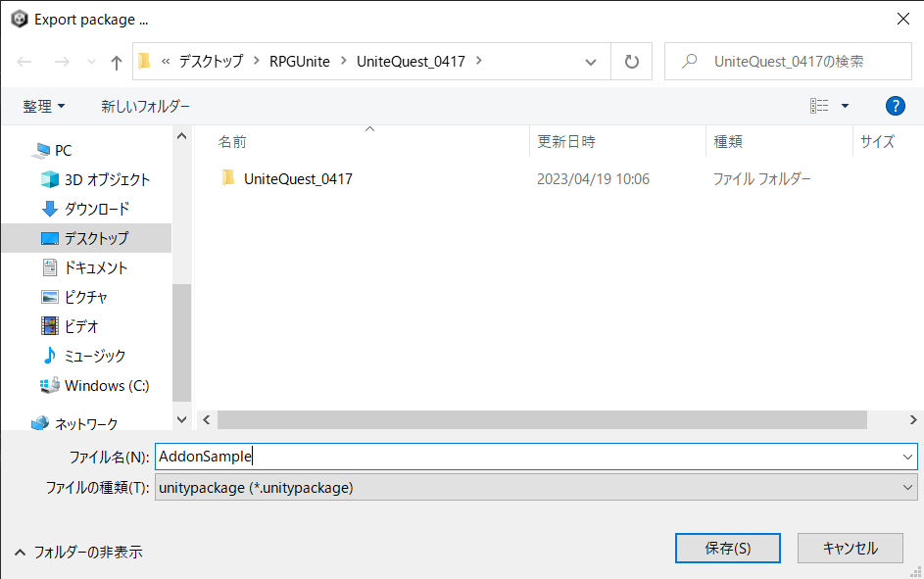Click 新しいフォルダー to create folder
Image resolution: width=924 pixels, height=579 pixels.
pyautogui.click(x=145, y=106)
